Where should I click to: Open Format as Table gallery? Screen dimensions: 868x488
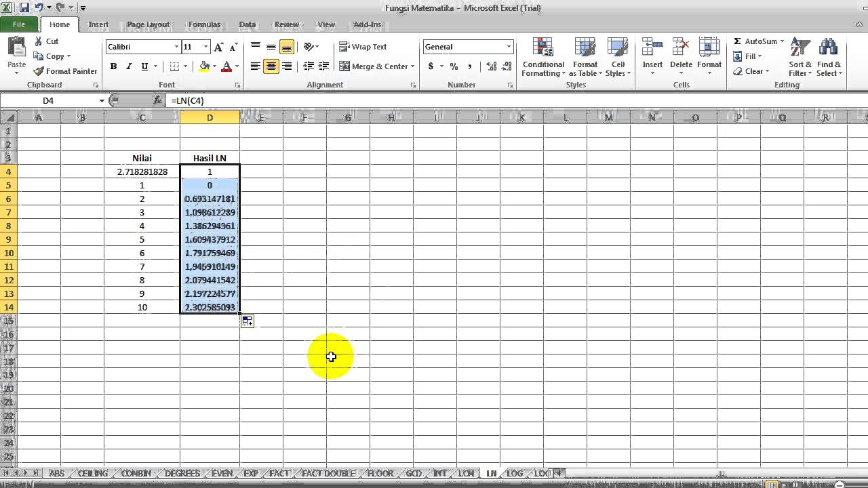585,57
